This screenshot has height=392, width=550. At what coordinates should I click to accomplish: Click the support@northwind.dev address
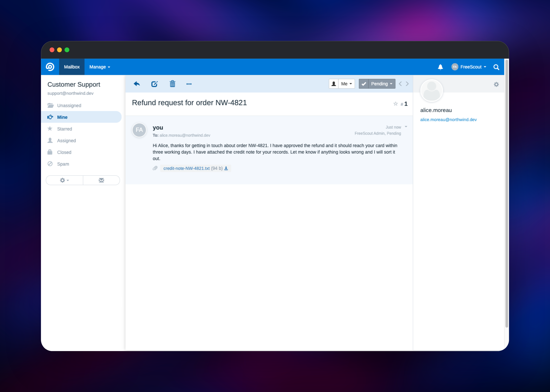pos(70,93)
